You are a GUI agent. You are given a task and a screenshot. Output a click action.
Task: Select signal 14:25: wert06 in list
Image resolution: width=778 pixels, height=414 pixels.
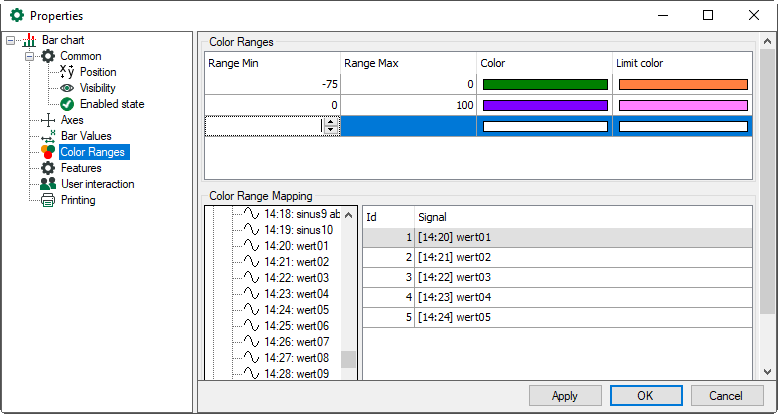(296, 326)
